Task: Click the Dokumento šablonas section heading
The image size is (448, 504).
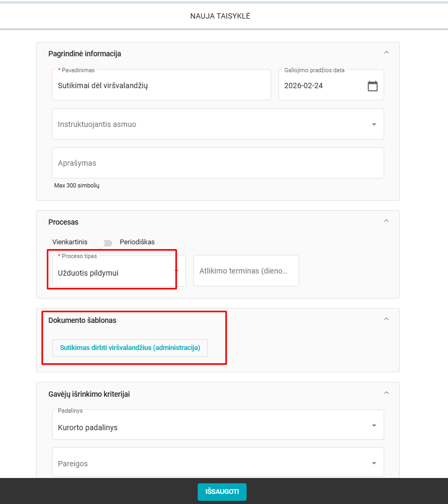Action: (x=82, y=320)
